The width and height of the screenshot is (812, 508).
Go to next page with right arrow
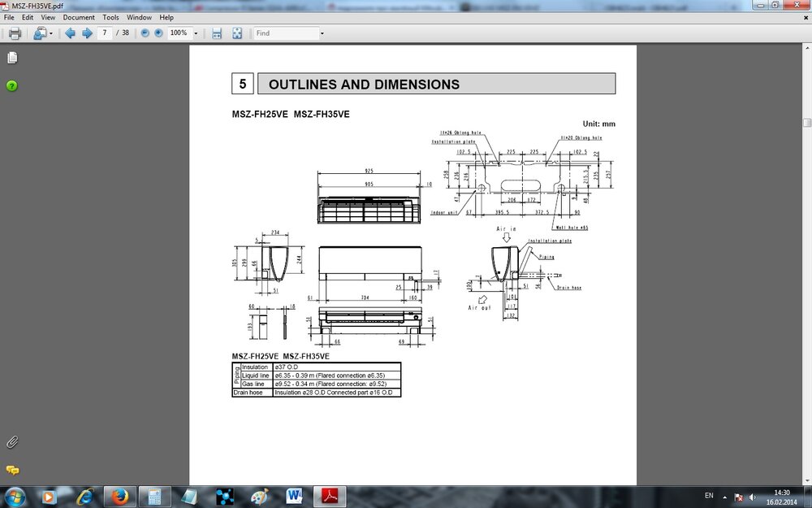(x=87, y=33)
